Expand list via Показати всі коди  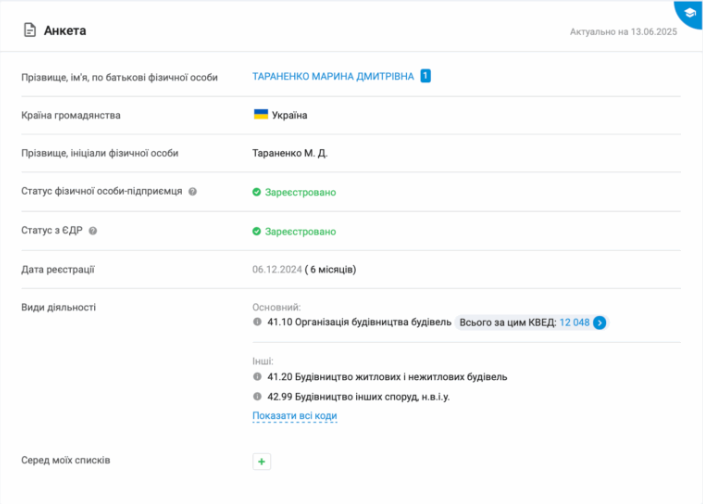[295, 416]
